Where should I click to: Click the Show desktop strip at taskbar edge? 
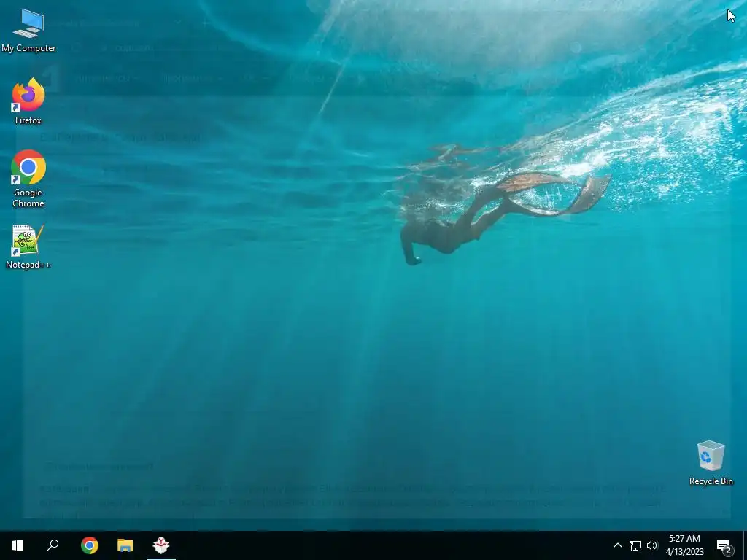pyautogui.click(x=745, y=545)
